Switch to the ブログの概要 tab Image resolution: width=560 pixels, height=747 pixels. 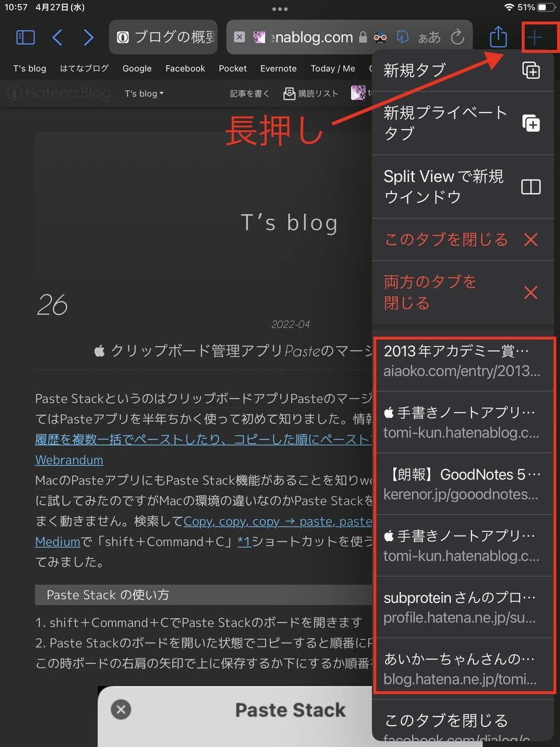point(164,37)
